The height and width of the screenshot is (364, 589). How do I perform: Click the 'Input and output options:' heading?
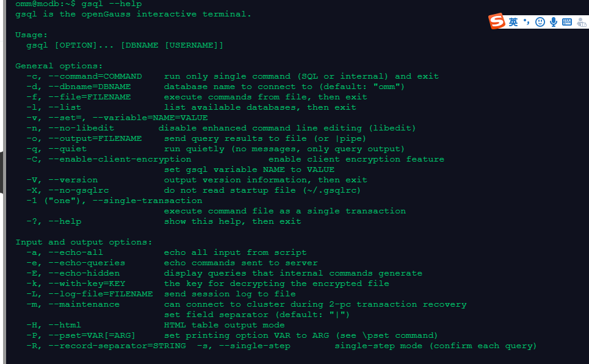84,242
